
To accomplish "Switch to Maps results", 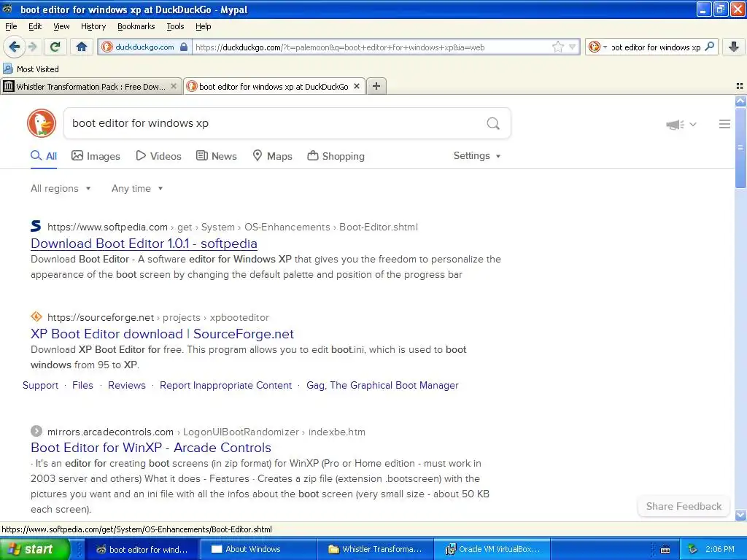I will pos(273,156).
